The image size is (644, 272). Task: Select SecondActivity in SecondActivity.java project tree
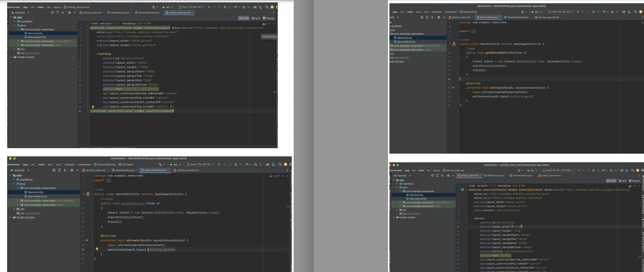click(37, 196)
